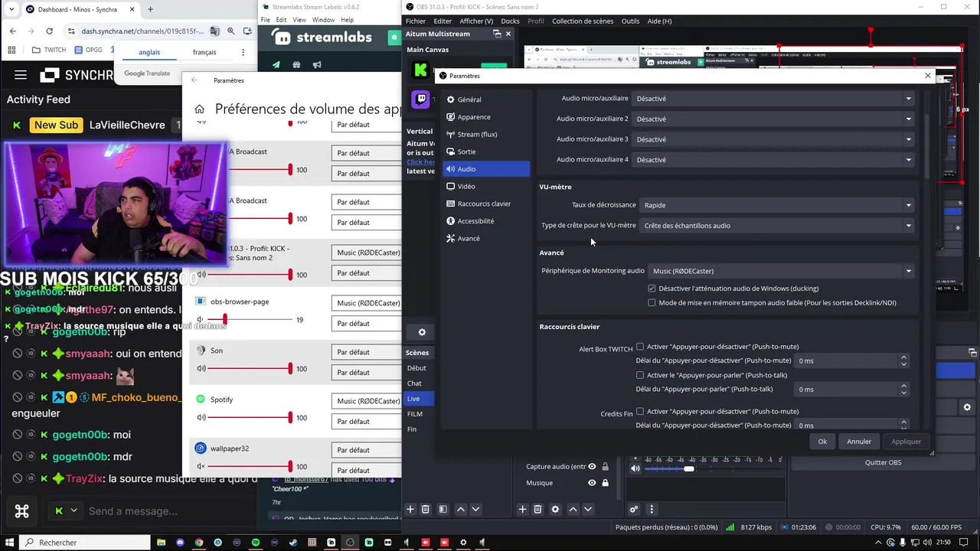
Task: Adjust obs-browser-page volume slider
Action: coord(224,319)
